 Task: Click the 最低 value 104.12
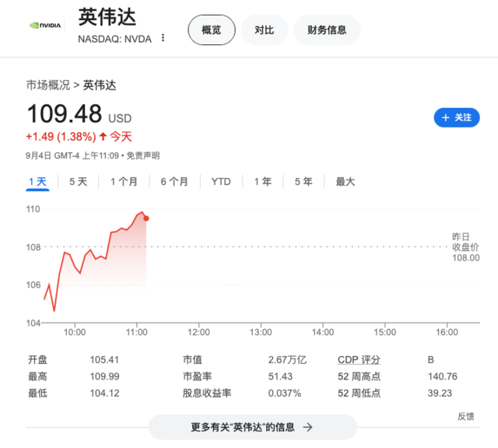104,394
